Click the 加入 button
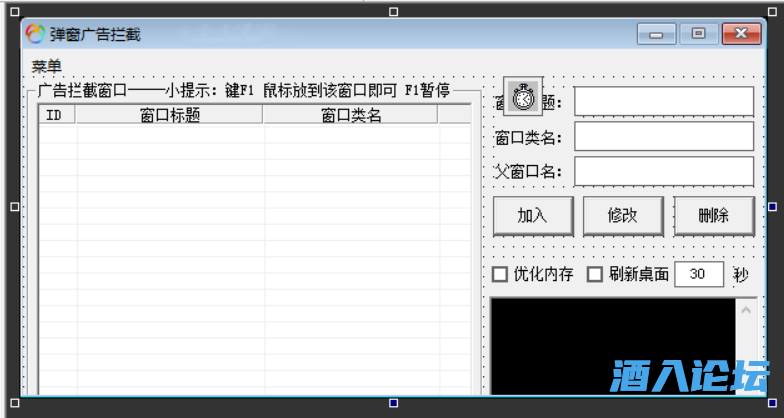 click(533, 216)
